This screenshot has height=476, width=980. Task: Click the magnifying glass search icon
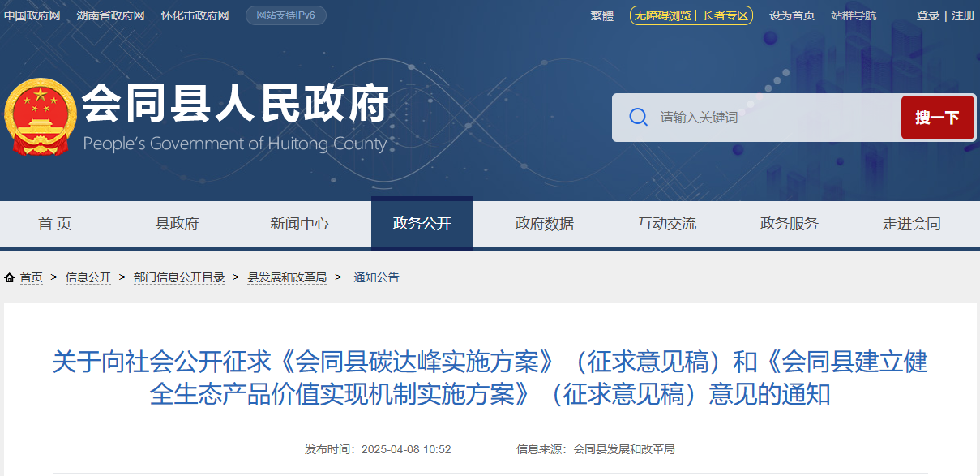tap(638, 118)
